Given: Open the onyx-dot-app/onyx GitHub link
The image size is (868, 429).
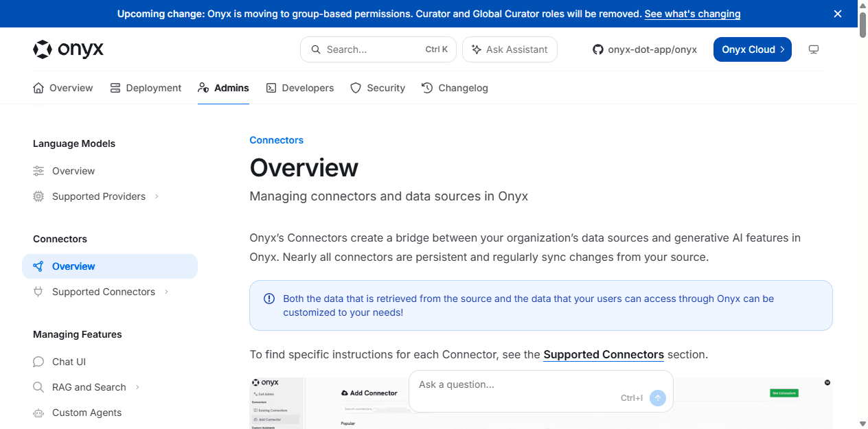Looking at the screenshot, I should click(645, 49).
